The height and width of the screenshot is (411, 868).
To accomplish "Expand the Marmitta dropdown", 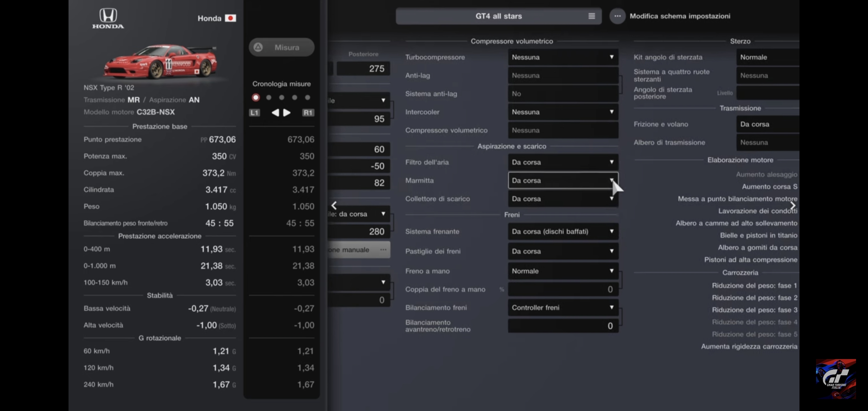I will (563, 181).
